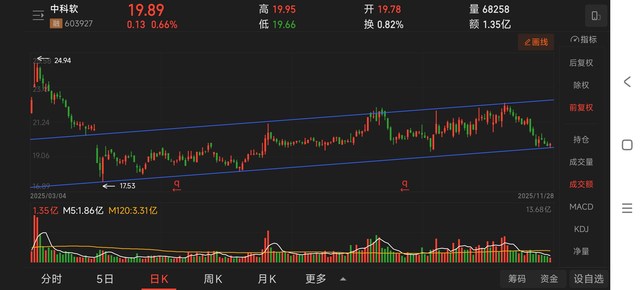Expand the 更多 period dropdown
644x290 pixels.
pyautogui.click(x=316, y=279)
